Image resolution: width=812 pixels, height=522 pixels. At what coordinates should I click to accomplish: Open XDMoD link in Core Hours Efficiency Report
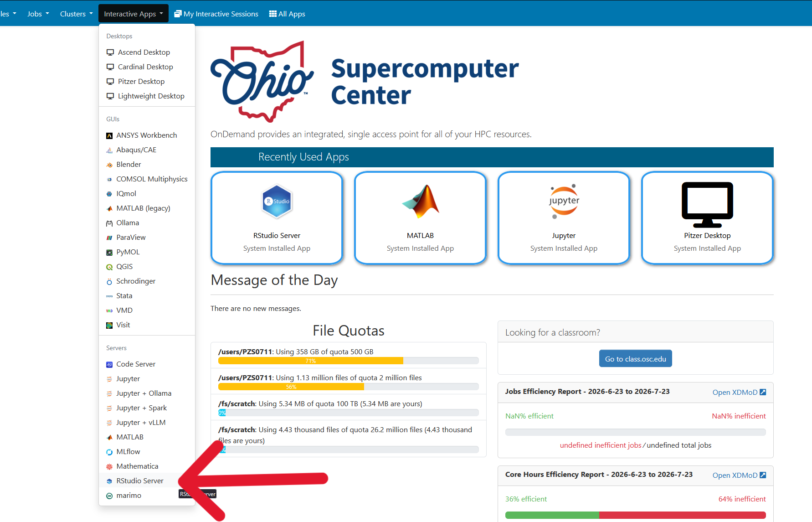pyautogui.click(x=739, y=475)
